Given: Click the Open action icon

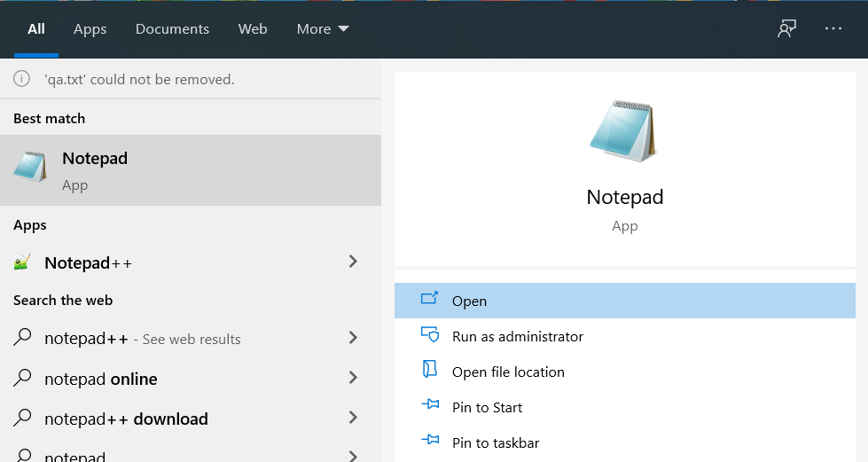Looking at the screenshot, I should pyautogui.click(x=430, y=299).
